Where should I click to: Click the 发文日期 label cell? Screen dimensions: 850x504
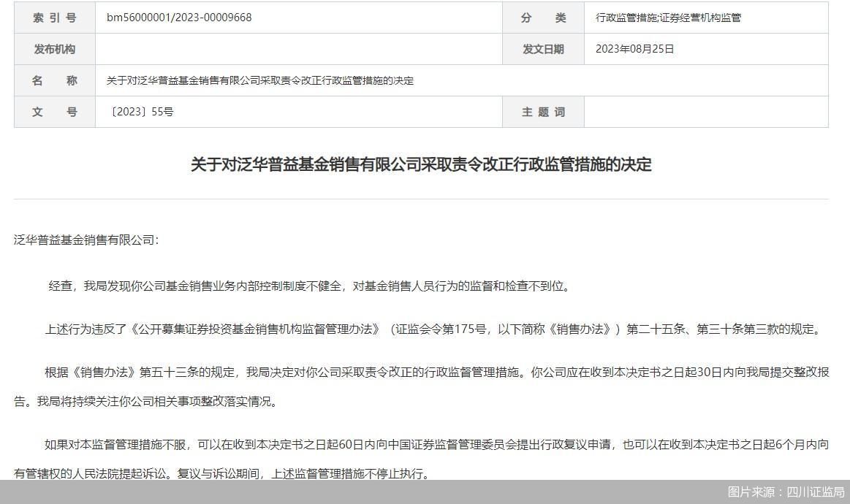(543, 49)
